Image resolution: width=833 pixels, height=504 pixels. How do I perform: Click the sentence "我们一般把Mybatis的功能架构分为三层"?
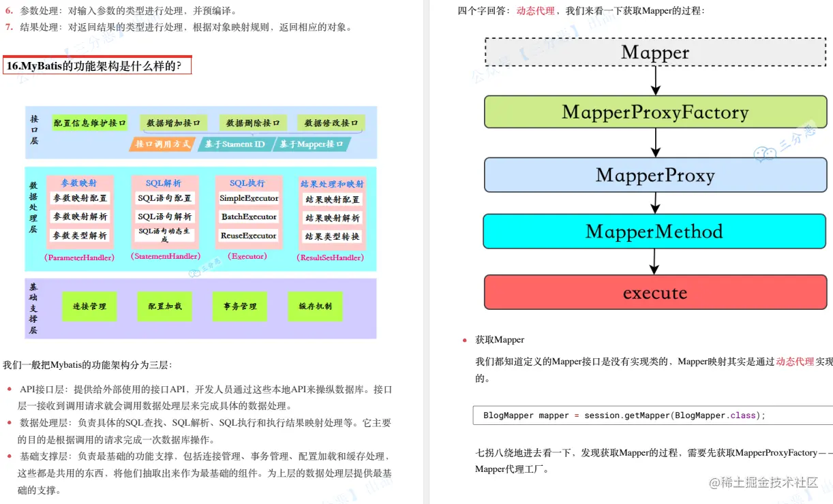click(87, 365)
